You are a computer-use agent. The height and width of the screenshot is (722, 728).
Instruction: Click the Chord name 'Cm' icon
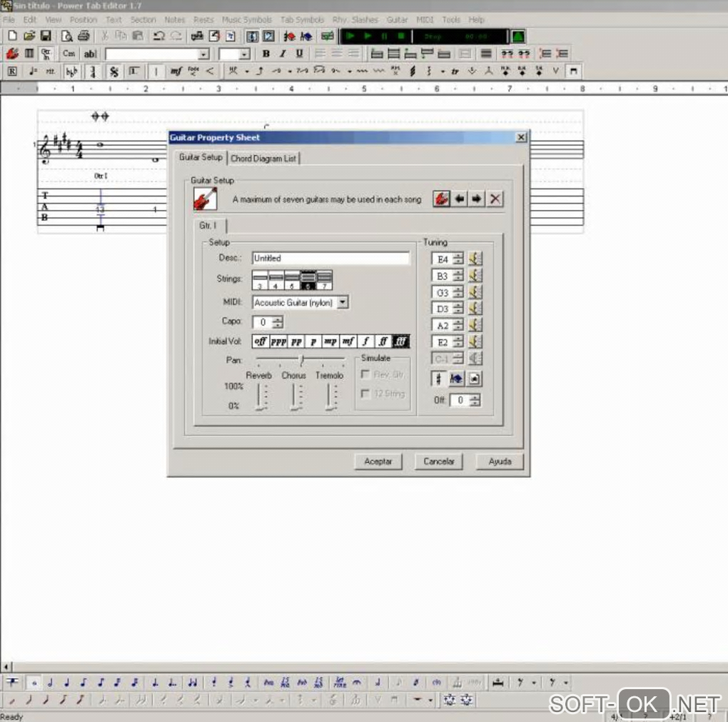coord(69,54)
